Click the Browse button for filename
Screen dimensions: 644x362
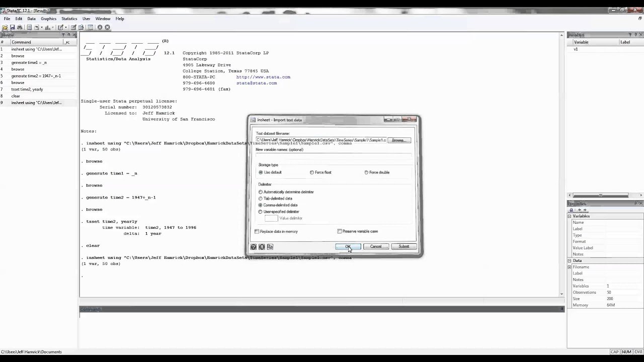coord(398,140)
